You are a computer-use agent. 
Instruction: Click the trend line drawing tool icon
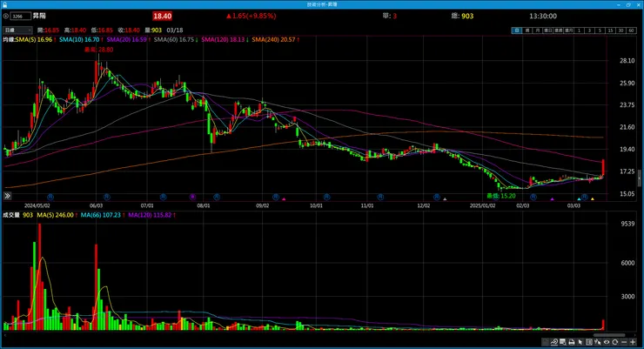click(x=554, y=342)
